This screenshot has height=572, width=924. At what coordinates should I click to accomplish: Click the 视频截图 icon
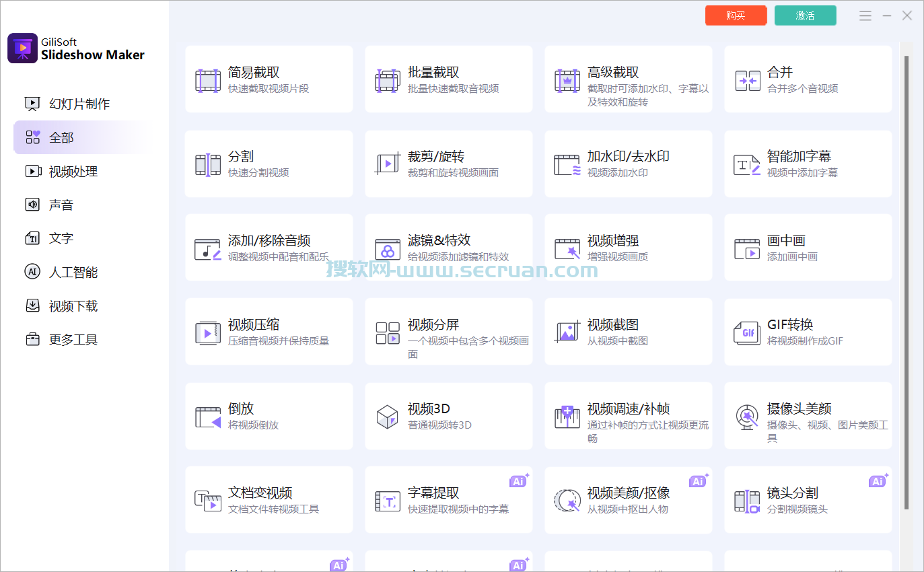point(567,333)
